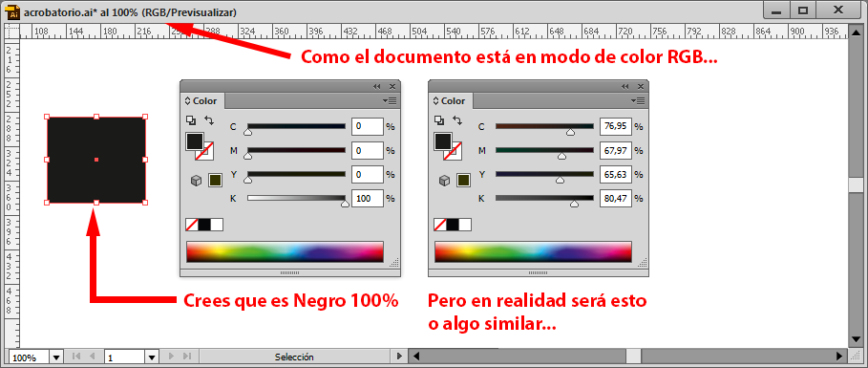Click the web-safe color swatch in right panel
The height and width of the screenshot is (368, 868).
[x=463, y=180]
